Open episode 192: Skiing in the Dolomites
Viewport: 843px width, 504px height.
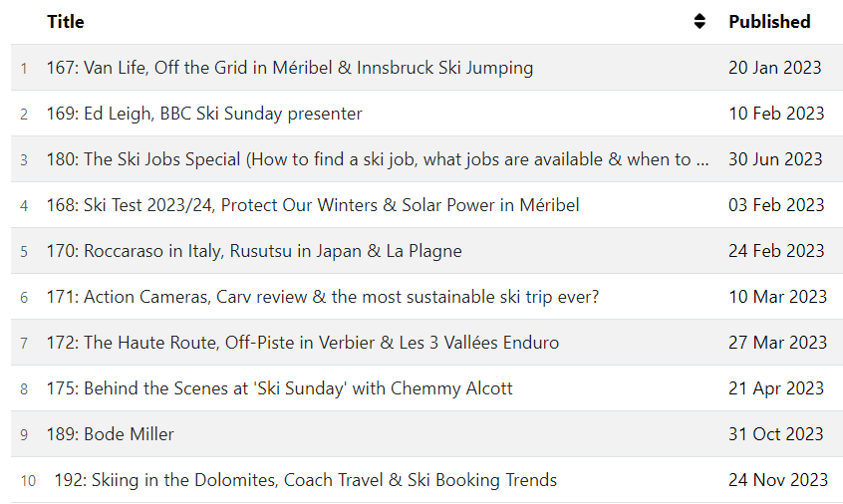(305, 480)
